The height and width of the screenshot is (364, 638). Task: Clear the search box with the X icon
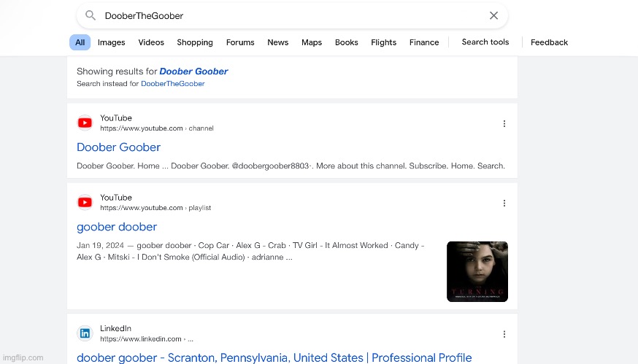click(x=493, y=15)
